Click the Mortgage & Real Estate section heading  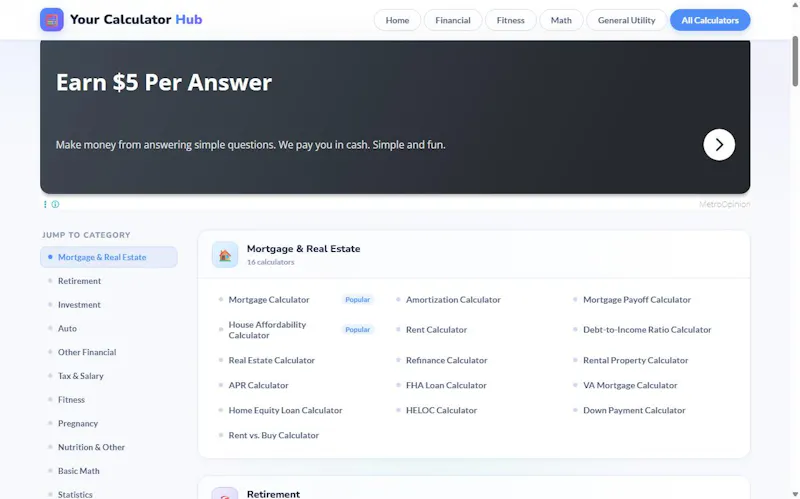pyautogui.click(x=304, y=248)
